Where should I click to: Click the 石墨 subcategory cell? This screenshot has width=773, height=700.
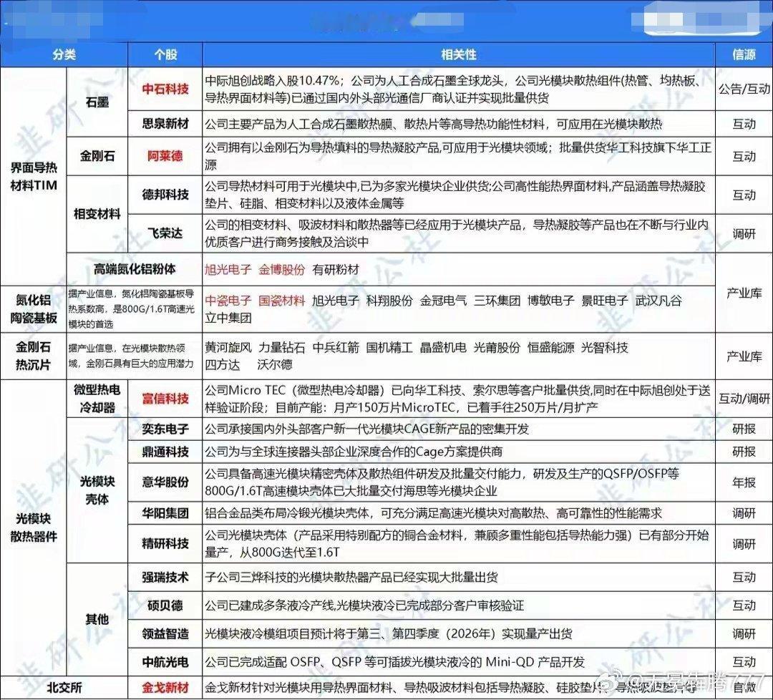(x=97, y=102)
